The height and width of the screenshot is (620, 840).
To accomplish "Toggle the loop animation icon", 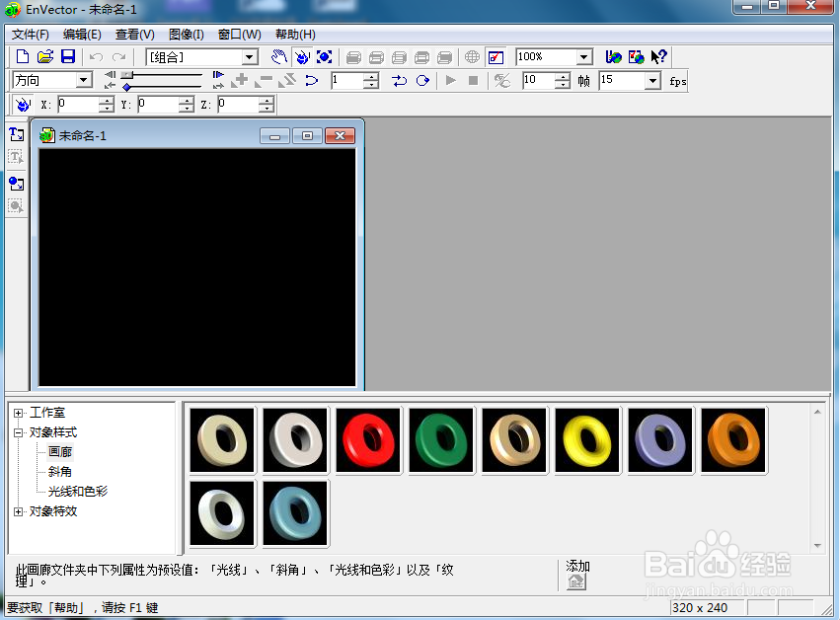I will [x=422, y=80].
